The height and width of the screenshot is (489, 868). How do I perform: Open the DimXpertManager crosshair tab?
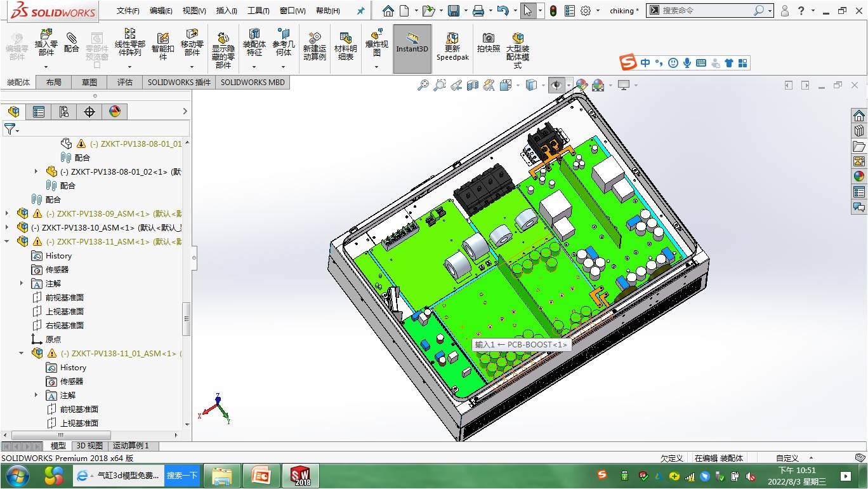[x=89, y=112]
